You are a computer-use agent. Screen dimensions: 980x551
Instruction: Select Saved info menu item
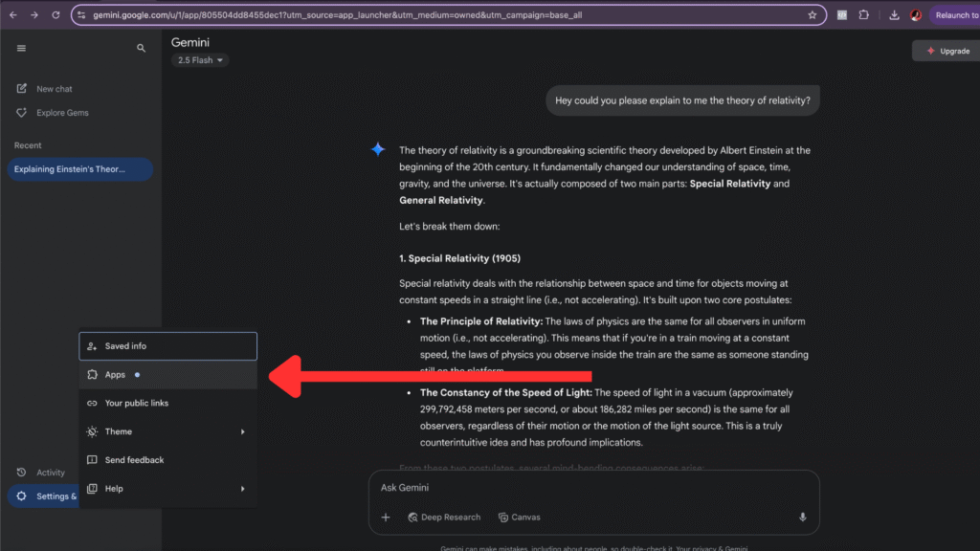coord(168,346)
